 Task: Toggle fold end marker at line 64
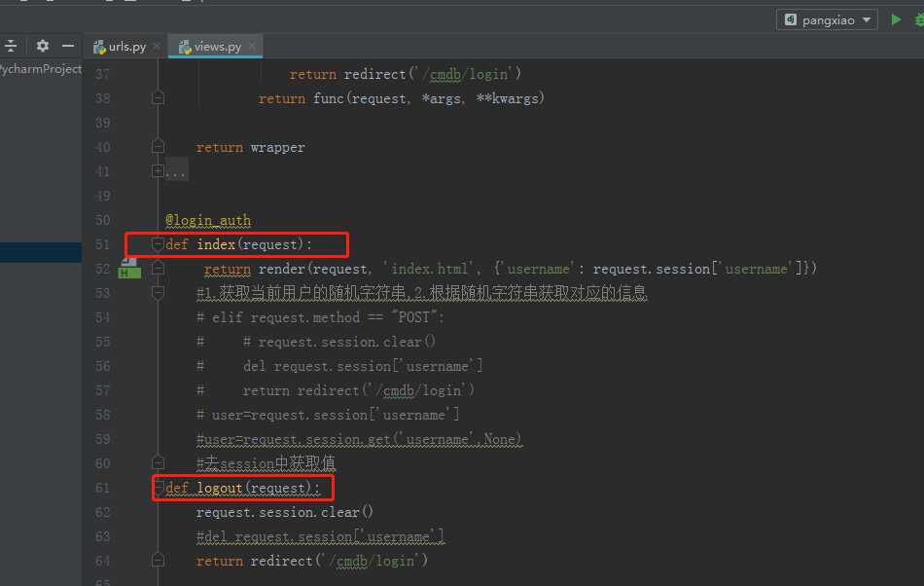pos(158,560)
